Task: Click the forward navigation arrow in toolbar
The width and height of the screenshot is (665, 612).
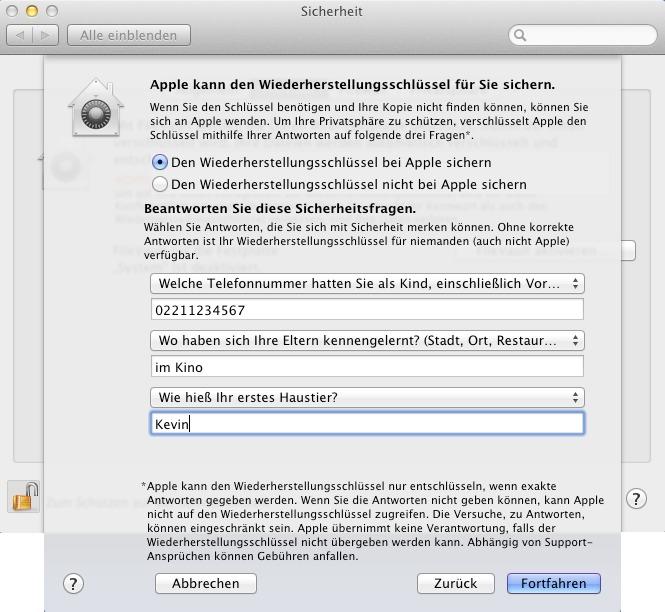Action: (45, 35)
